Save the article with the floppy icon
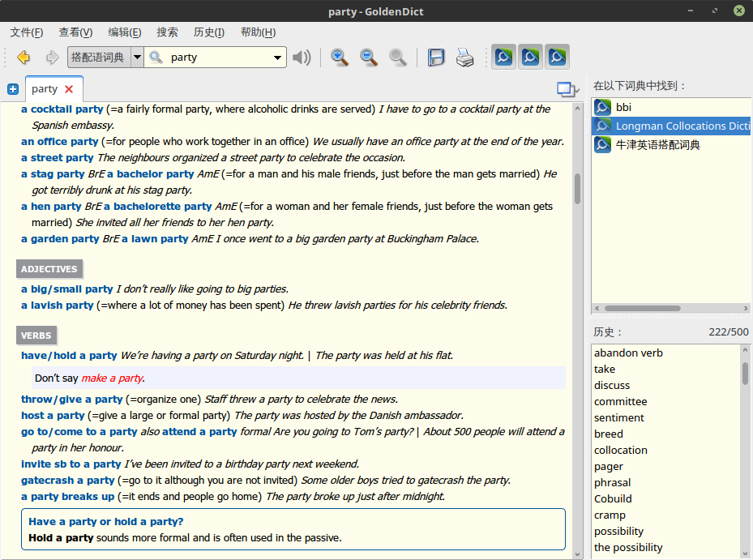Viewport: 753px width, 560px height. tap(436, 58)
